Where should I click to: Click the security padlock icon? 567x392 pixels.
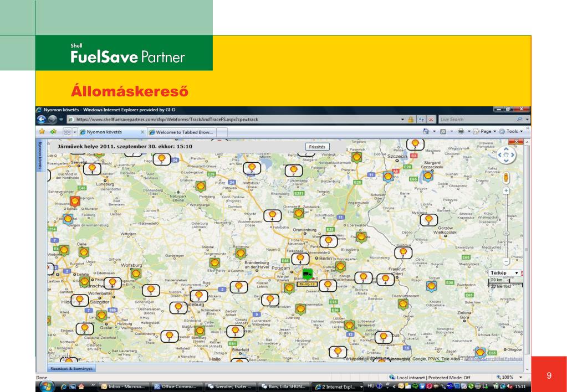411,119
